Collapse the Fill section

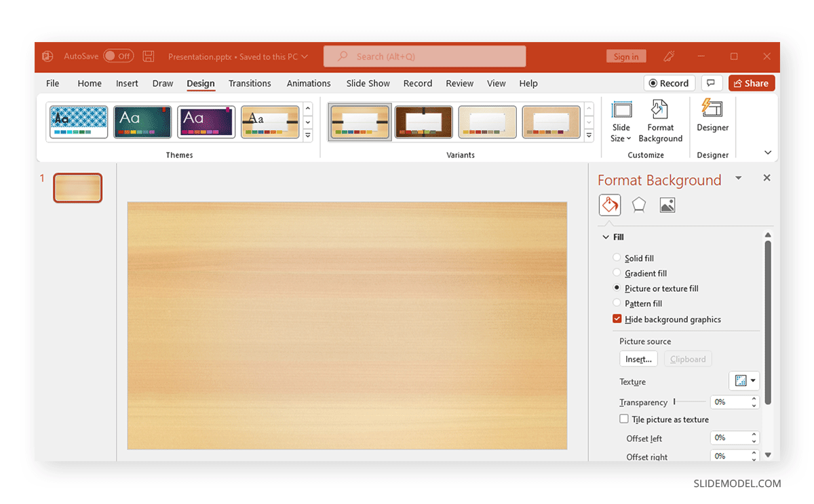pos(606,237)
